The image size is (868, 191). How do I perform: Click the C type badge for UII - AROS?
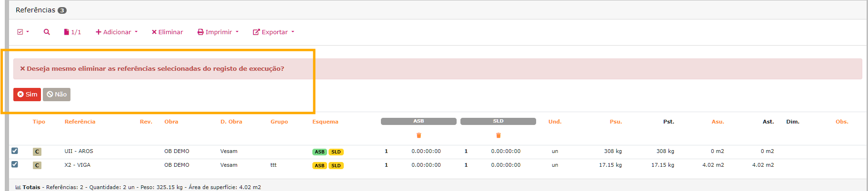click(37, 152)
